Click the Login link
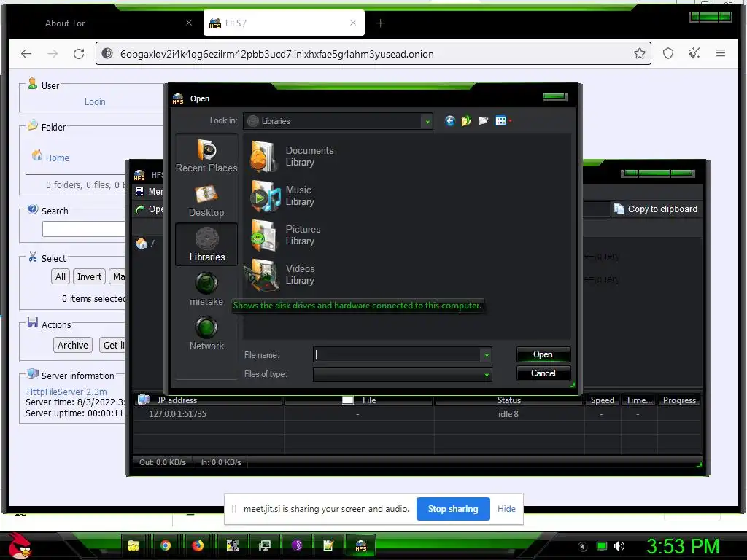This screenshot has width=747, height=560. coord(95,102)
